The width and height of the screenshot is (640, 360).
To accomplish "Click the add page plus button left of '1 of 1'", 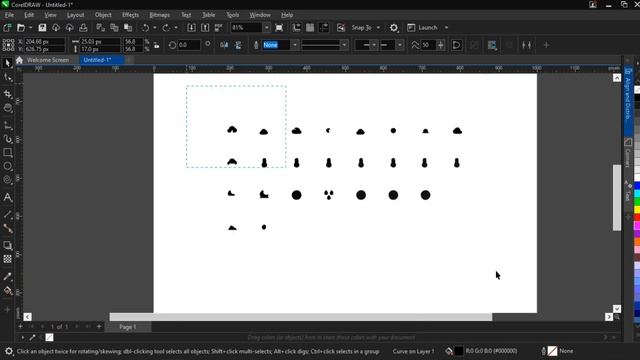I will pyautogui.click(x=20, y=327).
